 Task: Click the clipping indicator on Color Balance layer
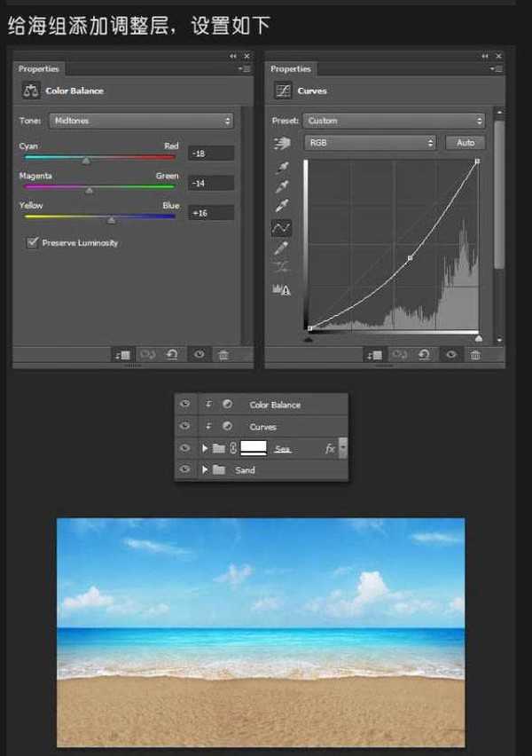[208, 404]
